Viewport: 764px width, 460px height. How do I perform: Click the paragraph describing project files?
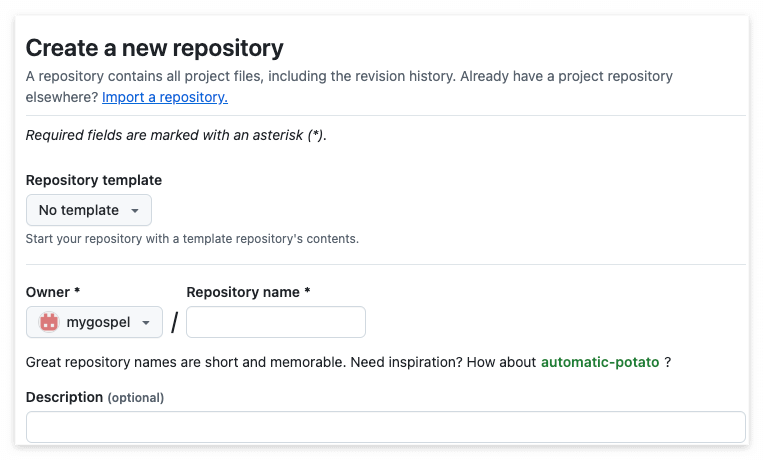(349, 86)
